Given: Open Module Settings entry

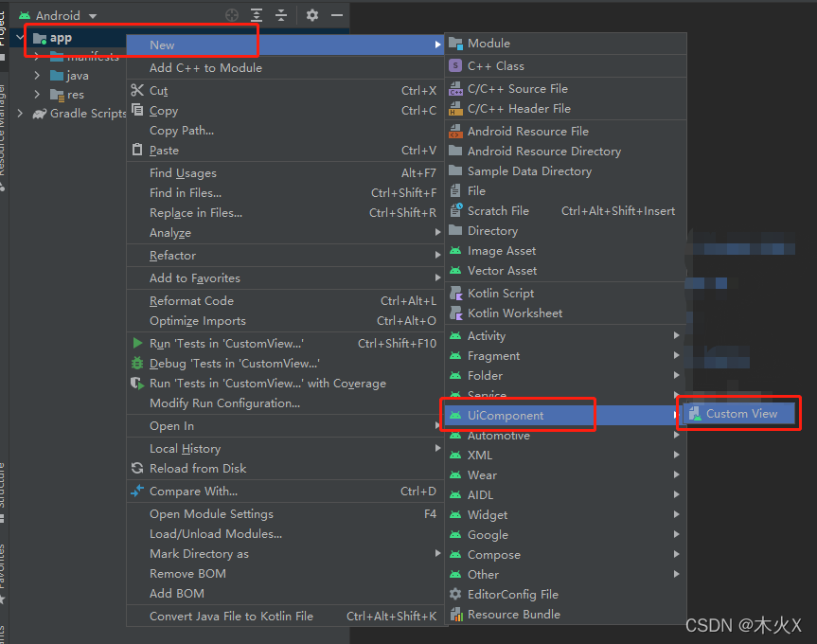Looking at the screenshot, I should click(x=285, y=513).
